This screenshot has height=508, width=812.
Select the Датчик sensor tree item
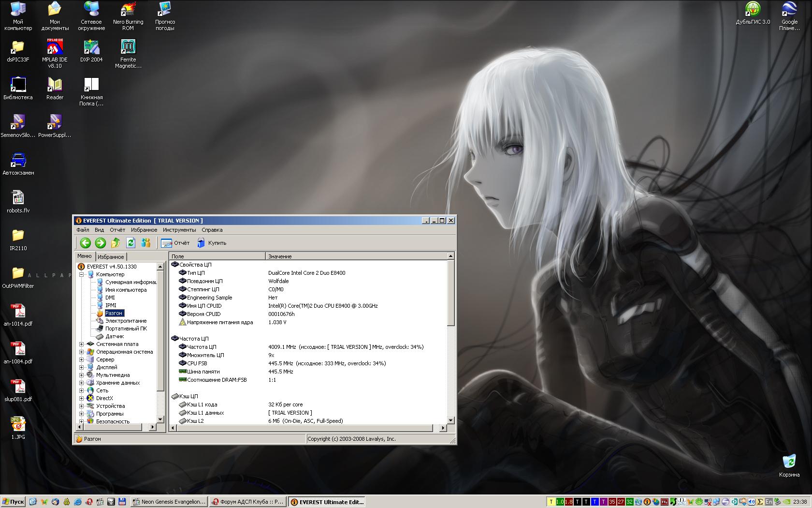click(x=115, y=336)
